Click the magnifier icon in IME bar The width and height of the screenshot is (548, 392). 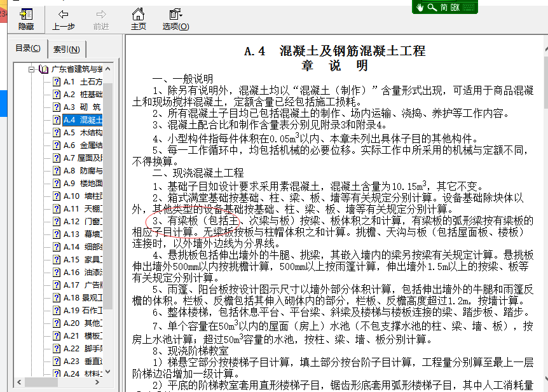click(432, 8)
